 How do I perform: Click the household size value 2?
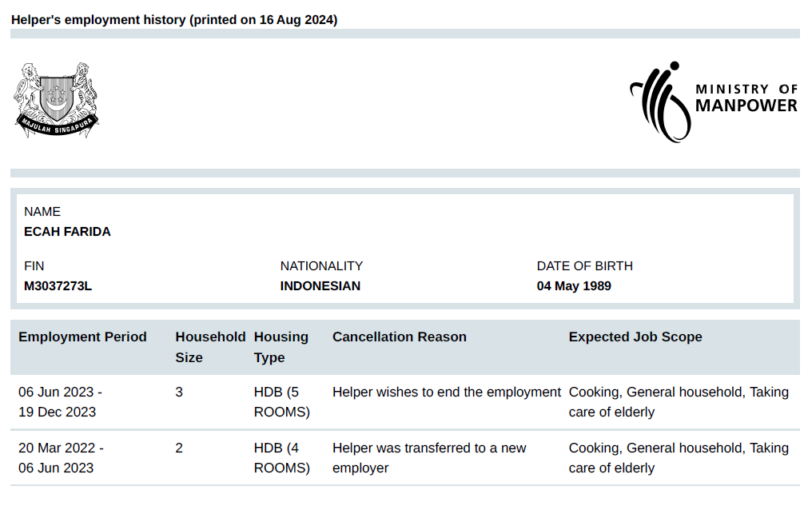[x=179, y=448]
